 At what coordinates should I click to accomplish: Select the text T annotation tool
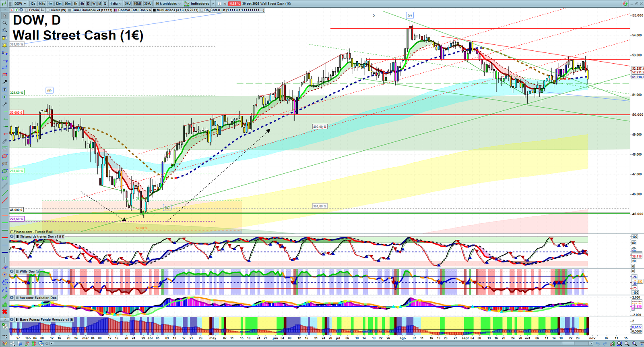pyautogui.click(x=4, y=89)
